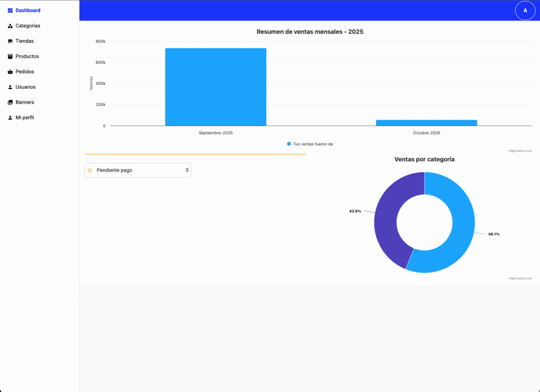Open the Pendiente pago status card
540x392 pixels.
[x=138, y=170]
